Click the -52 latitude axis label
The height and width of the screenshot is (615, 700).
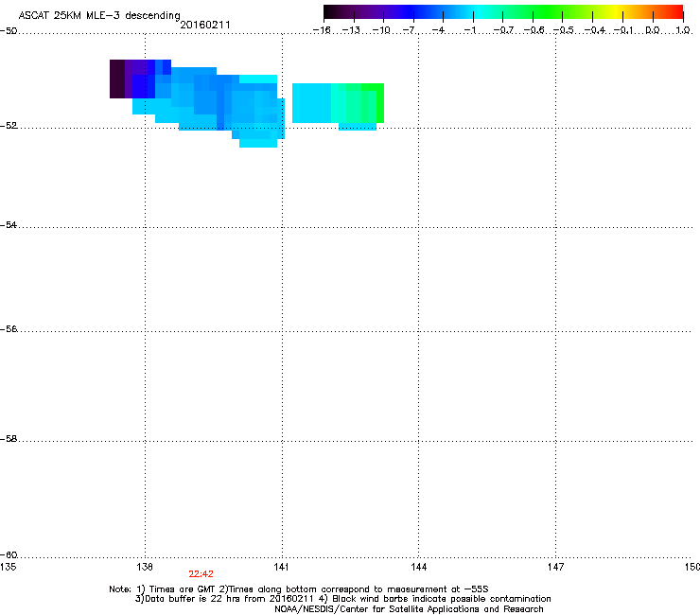[x=9, y=126]
